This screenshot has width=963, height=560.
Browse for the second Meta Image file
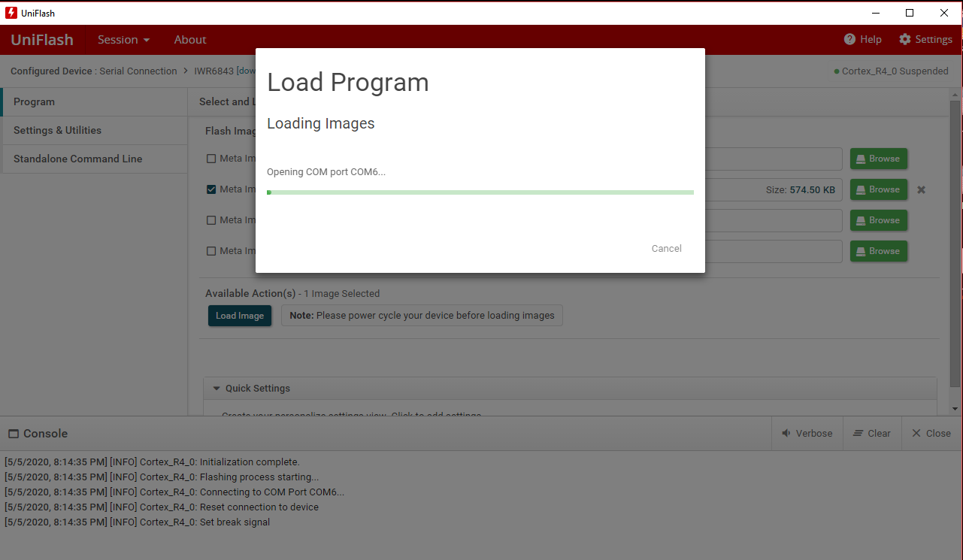(879, 189)
